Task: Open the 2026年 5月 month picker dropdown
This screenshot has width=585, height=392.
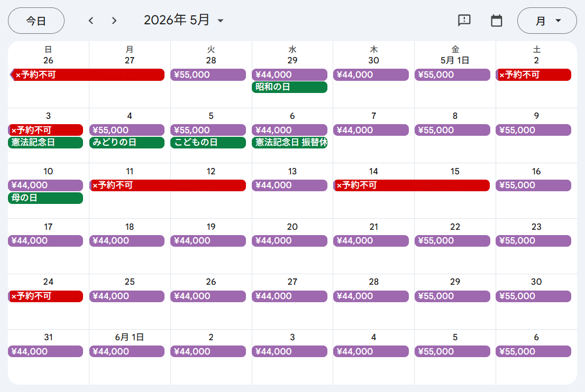Action: pyautogui.click(x=184, y=21)
